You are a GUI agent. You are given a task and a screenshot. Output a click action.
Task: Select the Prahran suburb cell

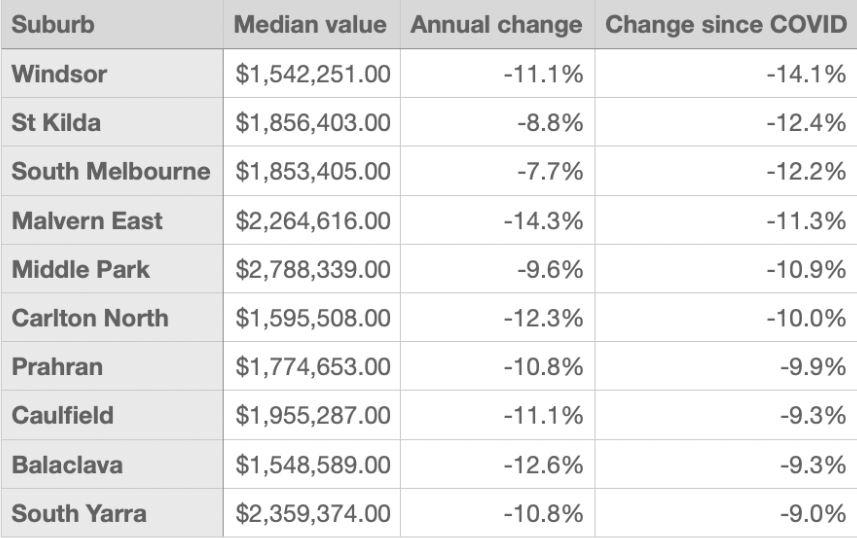pyautogui.click(x=57, y=367)
